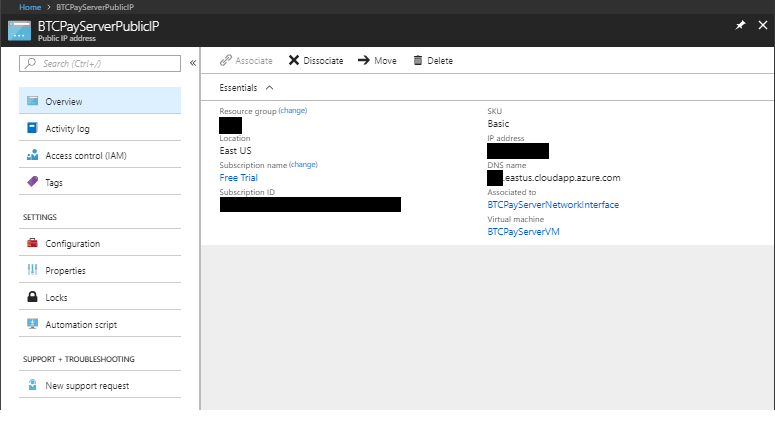Click the Essentials header label
Screen dimensions: 775x440
pos(238,88)
